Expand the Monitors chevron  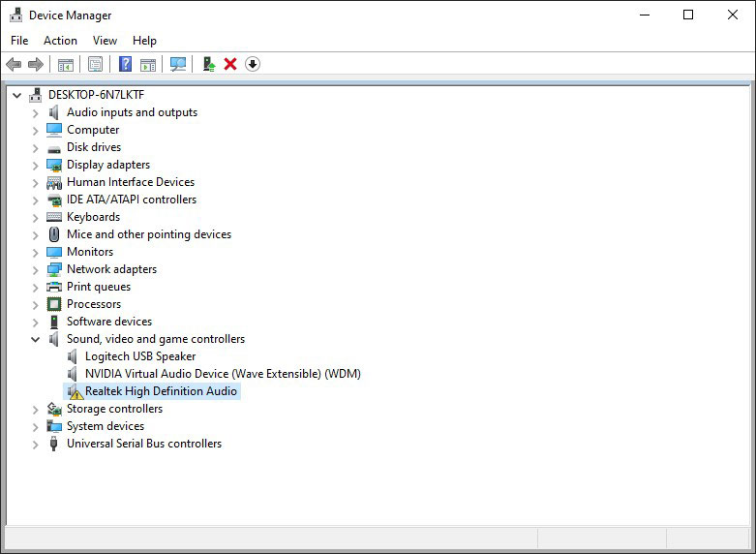[35, 253]
